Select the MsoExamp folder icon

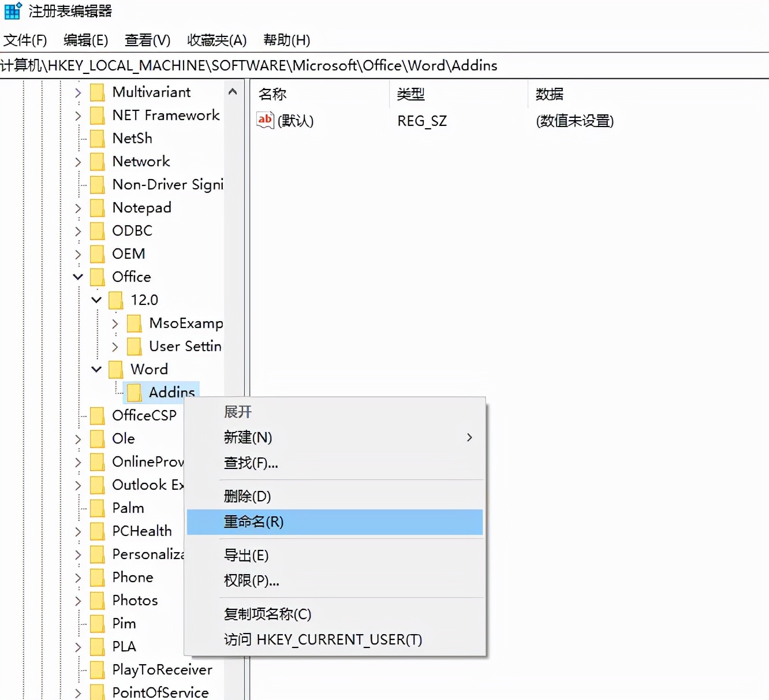[135, 323]
